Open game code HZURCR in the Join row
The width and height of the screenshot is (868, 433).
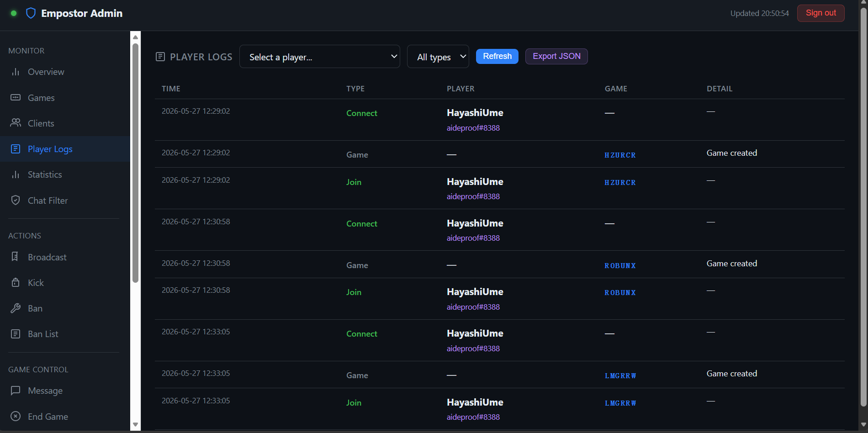[620, 183]
